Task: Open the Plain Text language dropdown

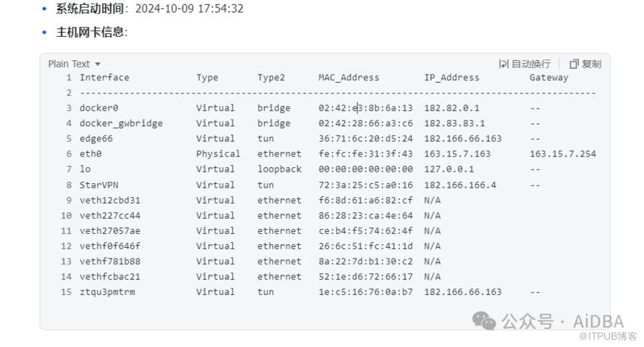Action: pos(75,64)
